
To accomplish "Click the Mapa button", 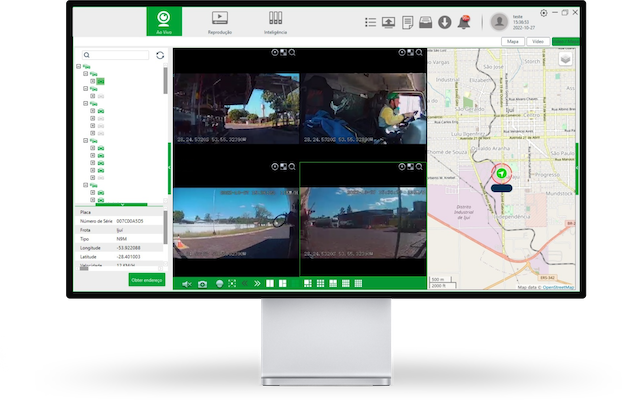I will pyautogui.click(x=513, y=42).
